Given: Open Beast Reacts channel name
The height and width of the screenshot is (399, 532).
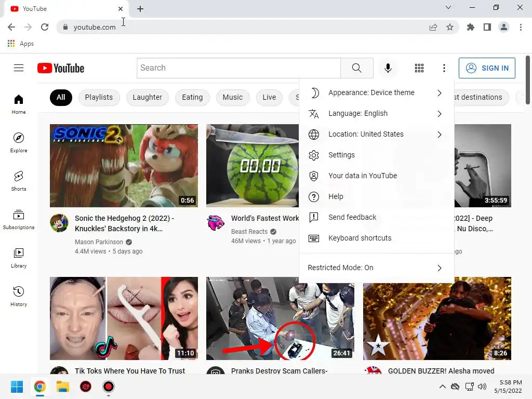Looking at the screenshot, I should tap(249, 231).
